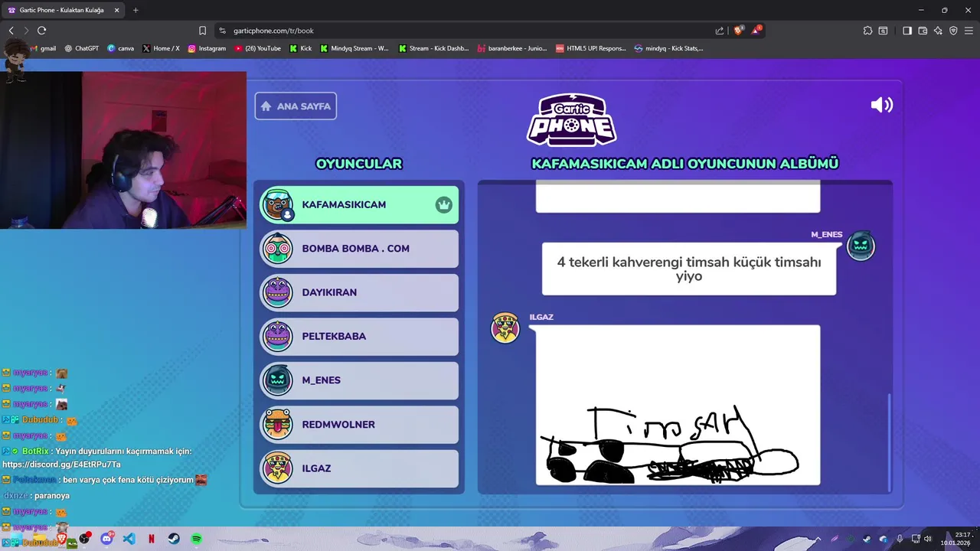Open the browser hamburger menu
The image size is (980, 551).
(969, 31)
